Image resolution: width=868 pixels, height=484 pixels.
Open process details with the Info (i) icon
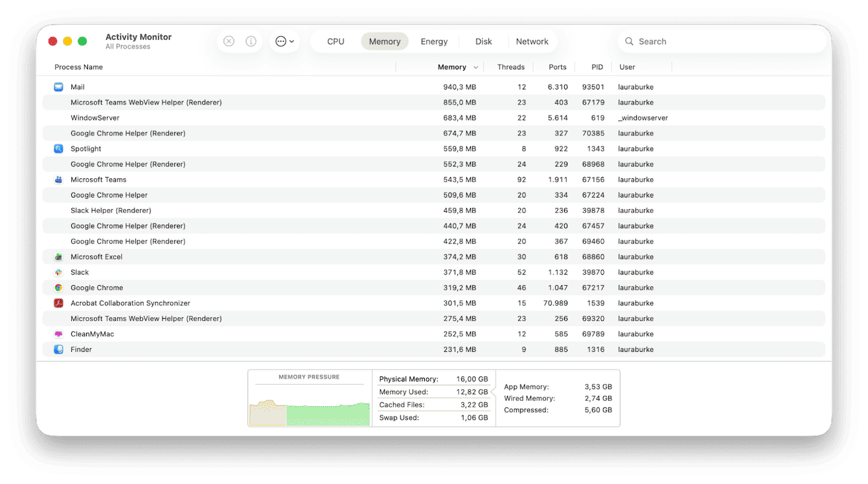pyautogui.click(x=251, y=41)
